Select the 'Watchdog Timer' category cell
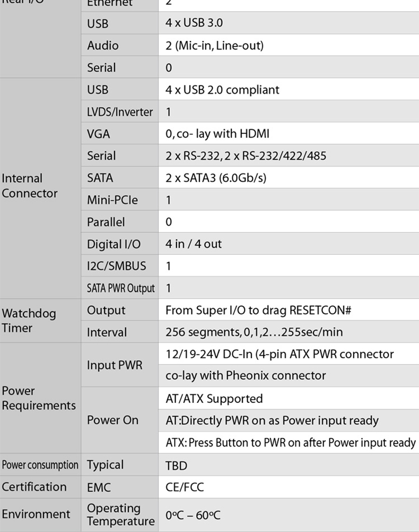419x532 pixels. tap(40, 321)
